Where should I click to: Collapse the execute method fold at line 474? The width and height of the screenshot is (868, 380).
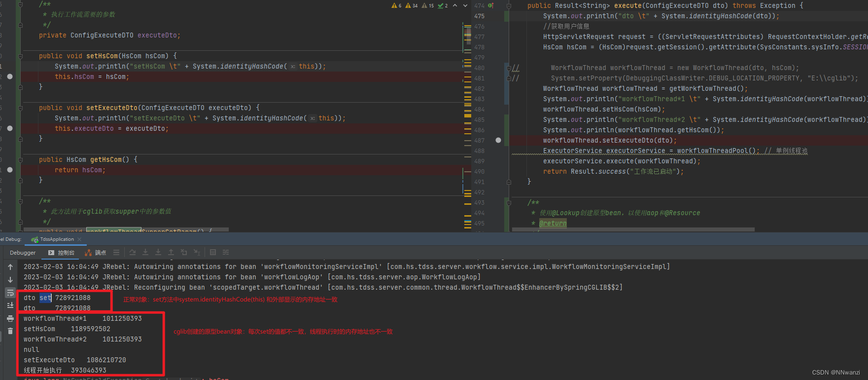(x=509, y=6)
